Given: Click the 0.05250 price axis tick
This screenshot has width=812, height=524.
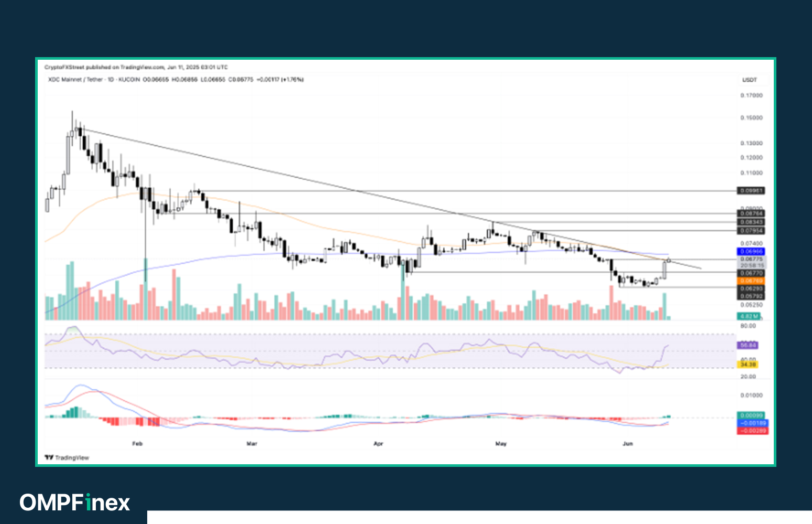Looking at the screenshot, I should point(751,304).
